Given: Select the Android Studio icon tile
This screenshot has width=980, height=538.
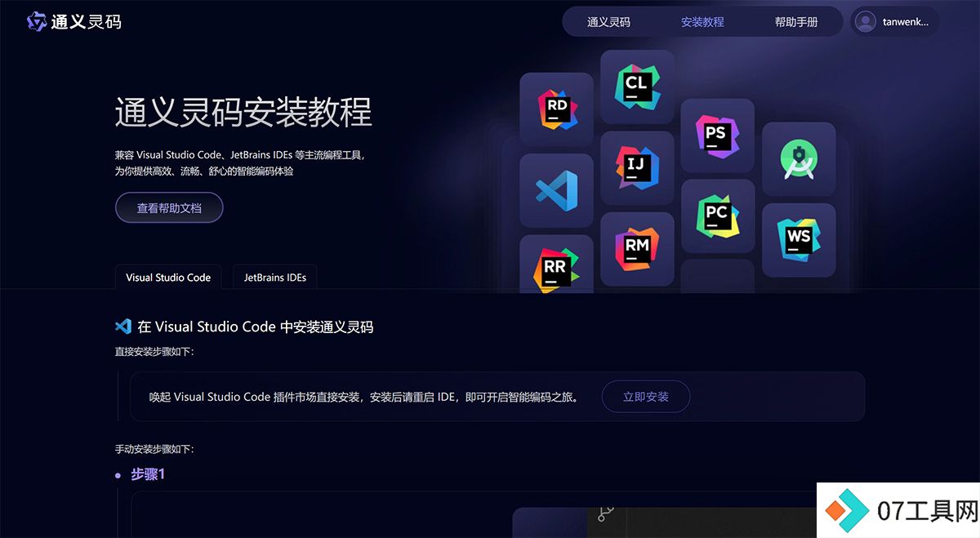Looking at the screenshot, I should coord(798,159).
